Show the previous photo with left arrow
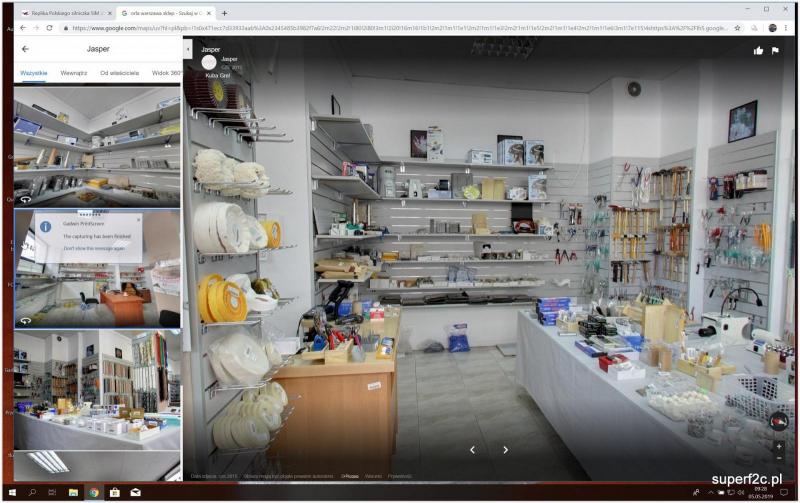The height and width of the screenshot is (503, 800). pyautogui.click(x=473, y=450)
